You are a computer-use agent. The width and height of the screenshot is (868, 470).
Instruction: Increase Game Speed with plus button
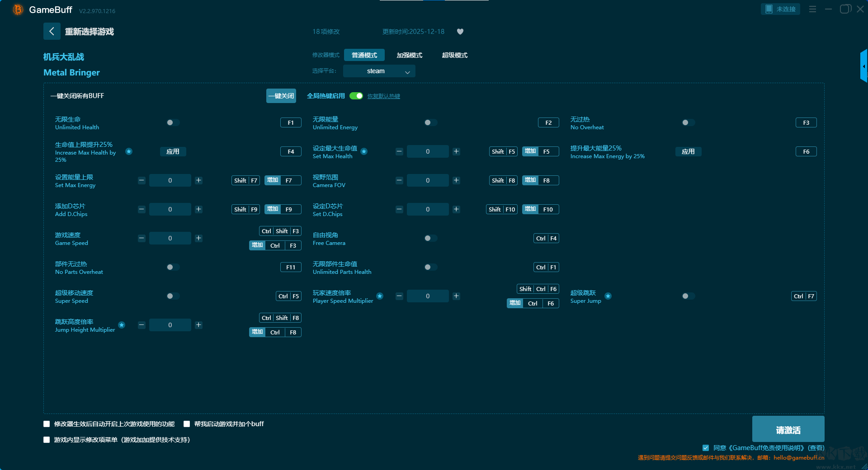(x=198, y=238)
